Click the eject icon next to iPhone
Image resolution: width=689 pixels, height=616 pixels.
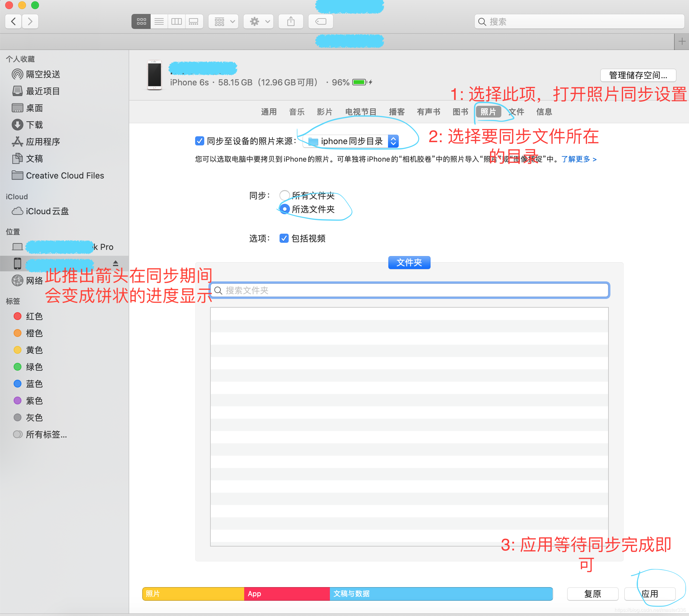116,263
